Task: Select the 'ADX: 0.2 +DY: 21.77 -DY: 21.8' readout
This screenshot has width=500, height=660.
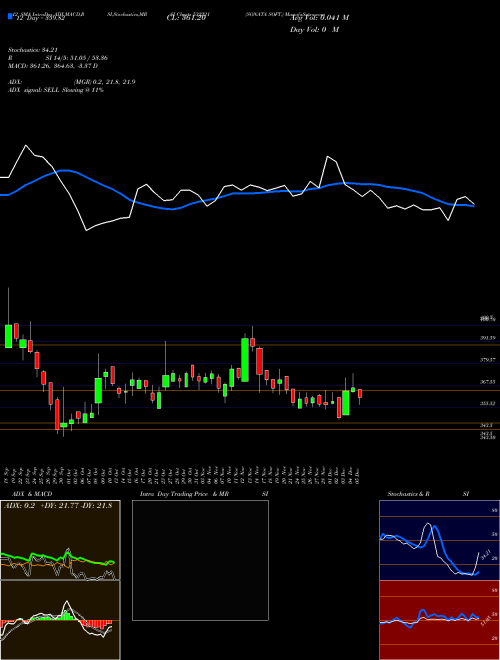Action: click(x=59, y=505)
